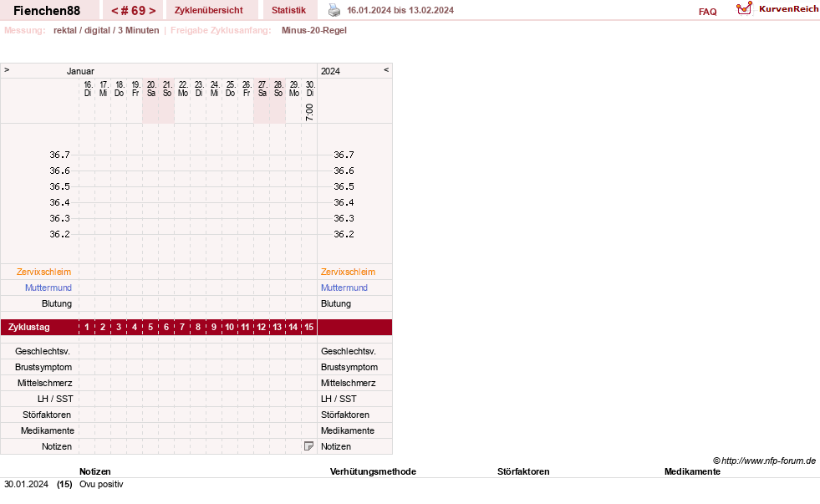This screenshot has height=504, width=820.
Task: Click the left Geschlechtsv. row label
Action: (x=43, y=351)
